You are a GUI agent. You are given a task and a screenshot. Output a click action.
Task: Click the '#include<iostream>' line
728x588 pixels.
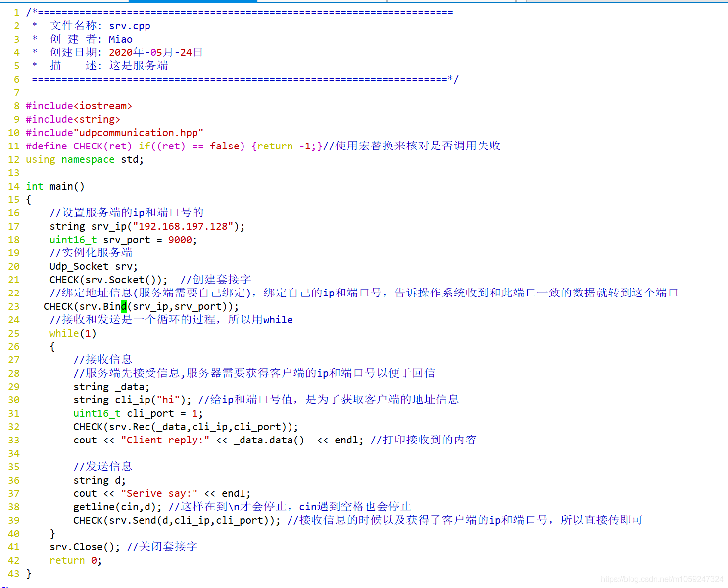point(79,106)
